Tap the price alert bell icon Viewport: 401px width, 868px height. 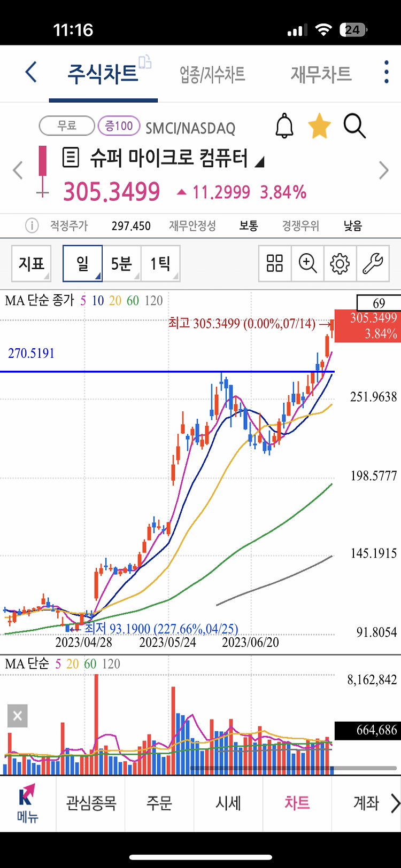[x=284, y=126]
